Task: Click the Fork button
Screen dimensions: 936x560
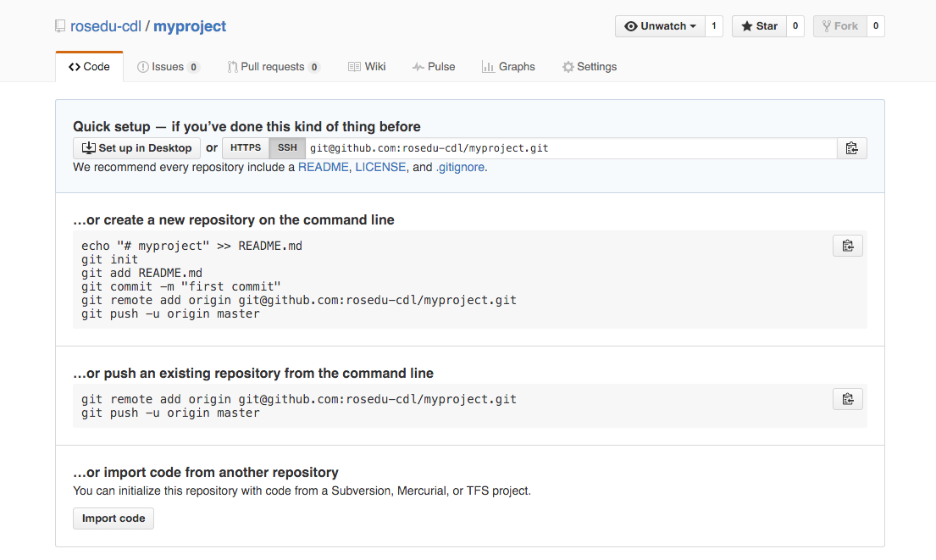Action: 840,26
